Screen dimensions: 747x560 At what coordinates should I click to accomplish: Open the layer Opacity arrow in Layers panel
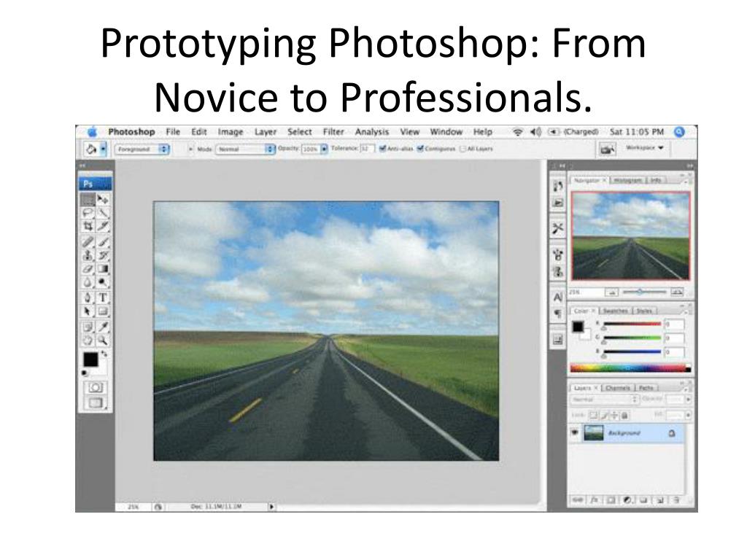688,400
